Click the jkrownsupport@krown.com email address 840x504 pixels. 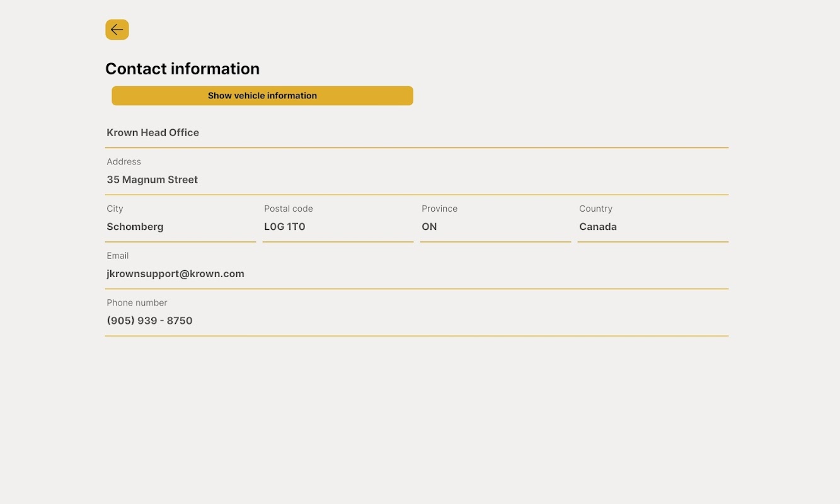175,274
